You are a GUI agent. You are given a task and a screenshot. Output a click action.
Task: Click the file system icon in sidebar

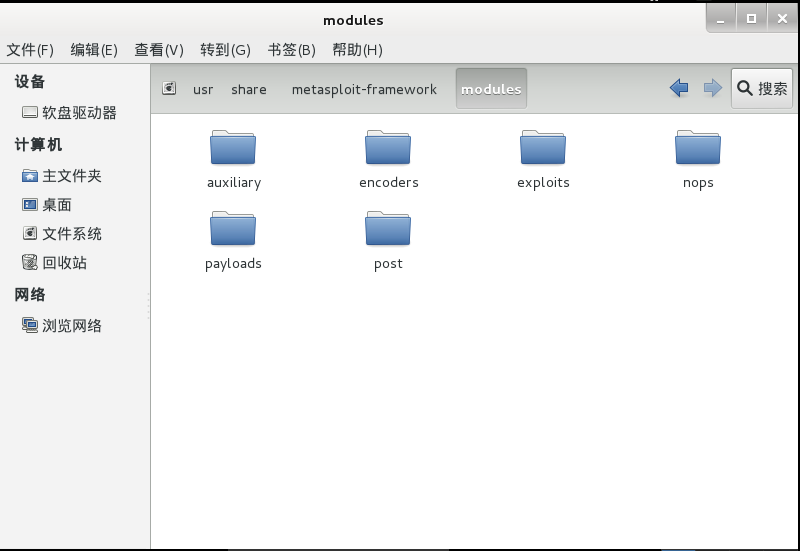(30, 233)
